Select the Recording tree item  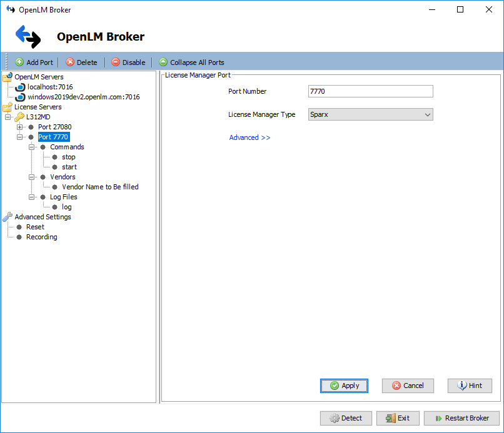point(41,237)
